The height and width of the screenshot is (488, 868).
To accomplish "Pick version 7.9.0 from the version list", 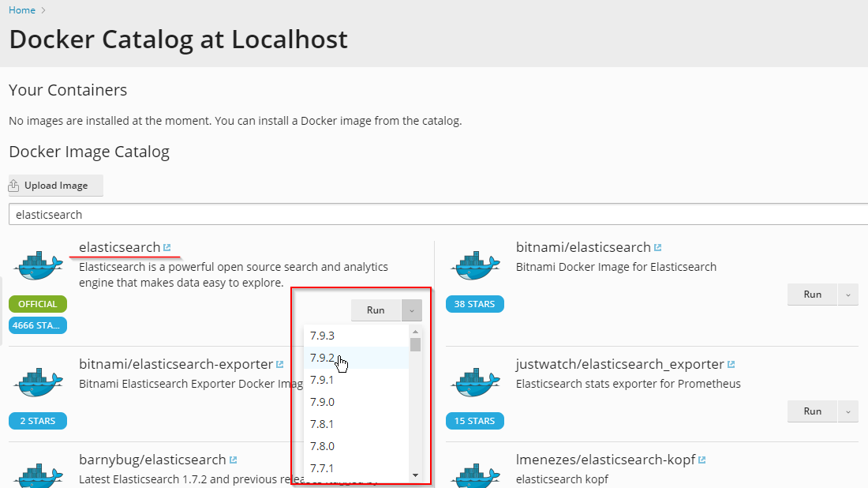I will (x=322, y=402).
